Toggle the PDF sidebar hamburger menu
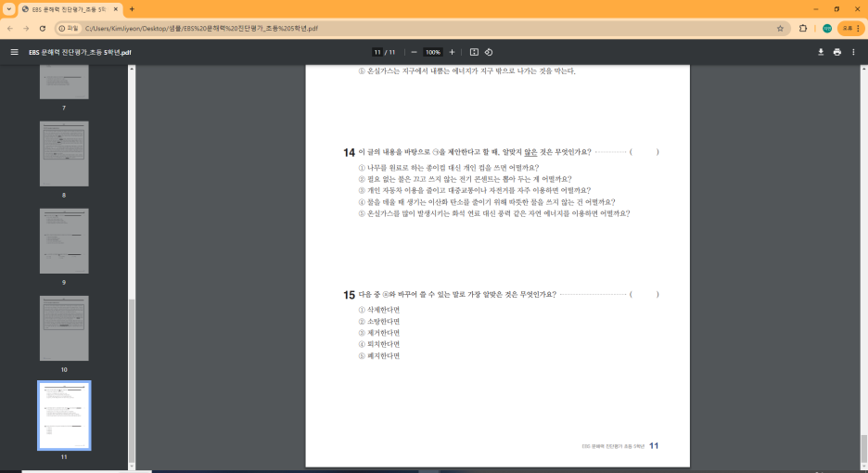The image size is (868, 473). coord(15,52)
